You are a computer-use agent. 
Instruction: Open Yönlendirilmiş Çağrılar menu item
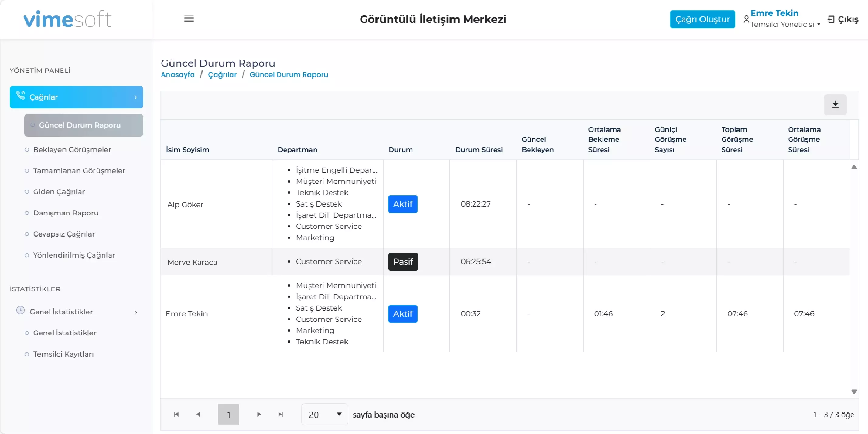74,255
